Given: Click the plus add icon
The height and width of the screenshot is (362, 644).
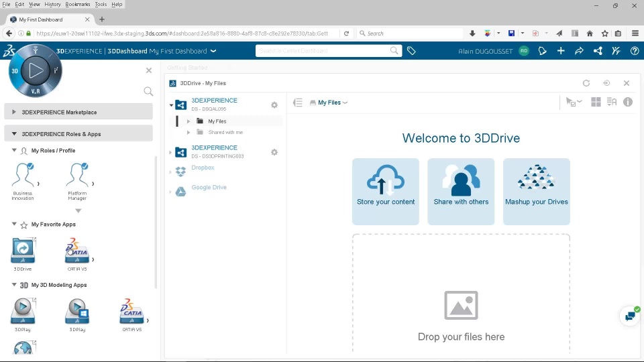Looking at the screenshot, I should pos(561,51).
